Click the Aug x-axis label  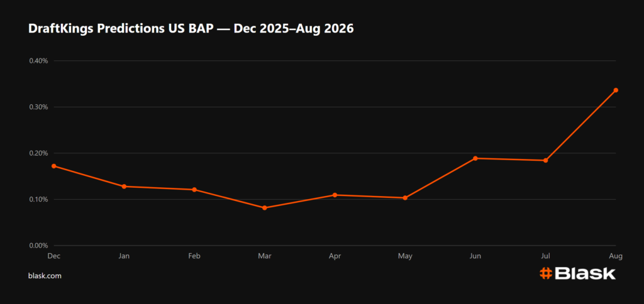616,256
